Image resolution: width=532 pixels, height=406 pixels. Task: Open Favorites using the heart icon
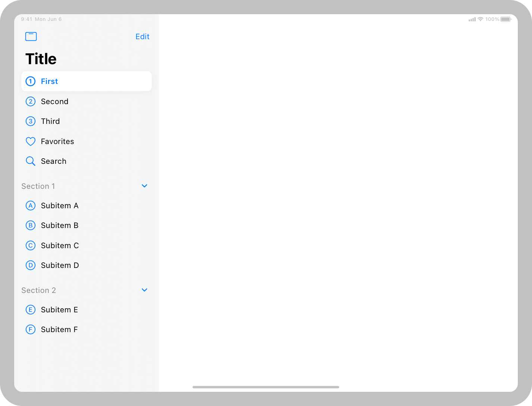click(31, 141)
